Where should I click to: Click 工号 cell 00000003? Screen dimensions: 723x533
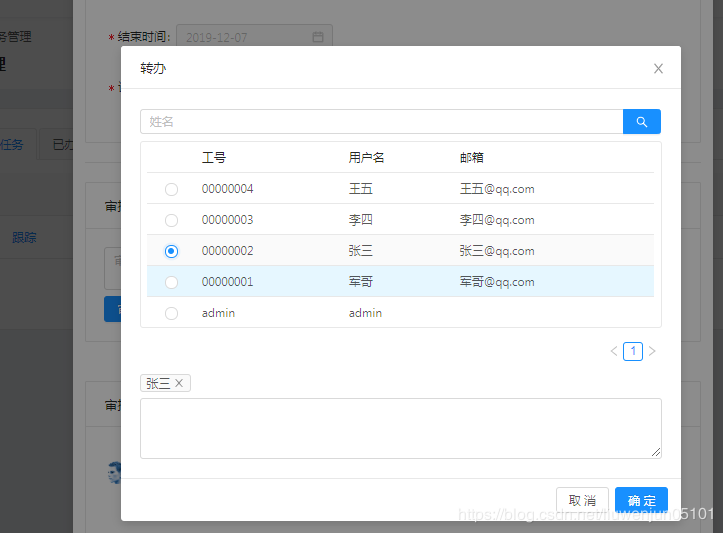point(228,220)
